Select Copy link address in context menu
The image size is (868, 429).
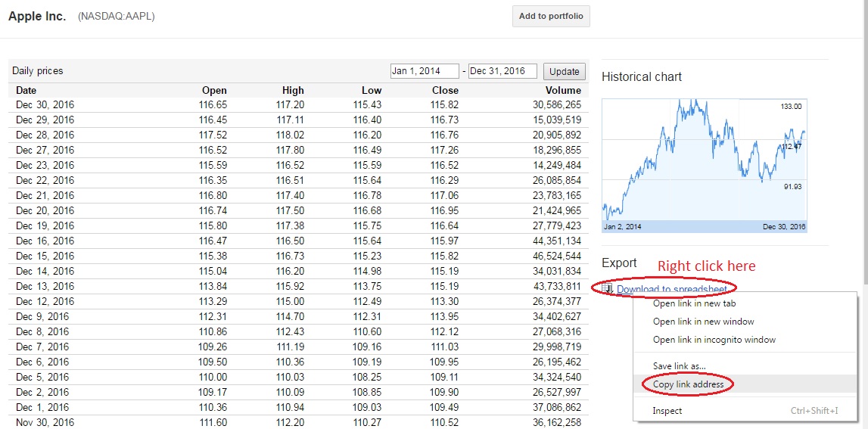pos(688,384)
